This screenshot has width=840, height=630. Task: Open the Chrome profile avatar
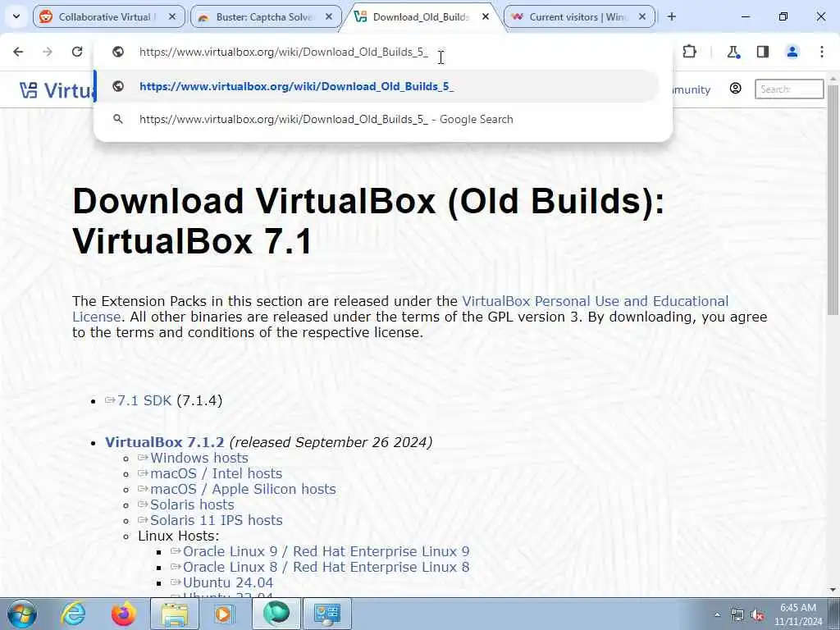click(792, 52)
